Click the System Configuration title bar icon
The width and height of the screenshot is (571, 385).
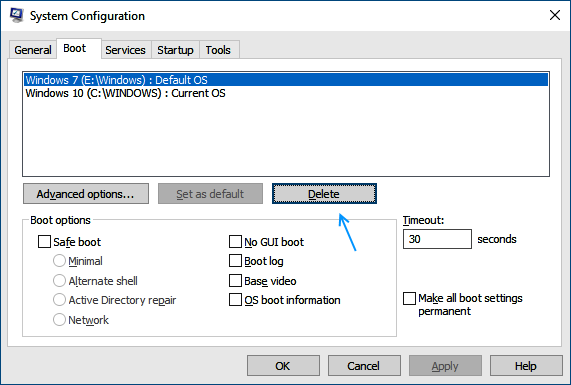click(x=17, y=16)
